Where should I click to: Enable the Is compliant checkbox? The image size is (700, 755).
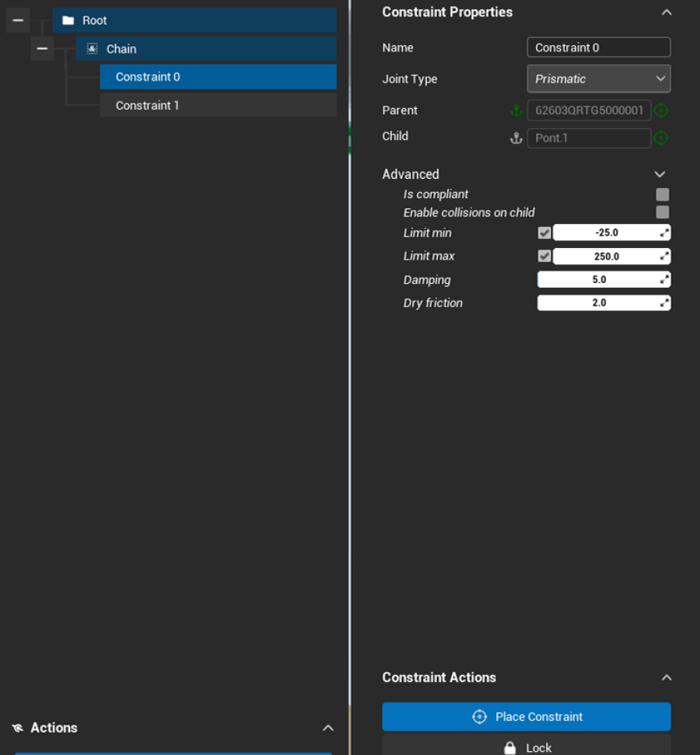pyautogui.click(x=663, y=194)
